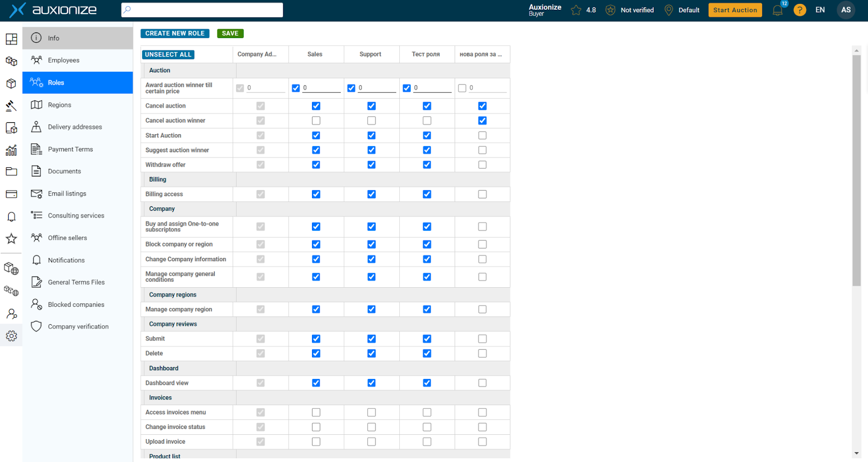Click the document with tag rail icon
The width and height of the screenshot is (868, 462).
tap(11, 128)
